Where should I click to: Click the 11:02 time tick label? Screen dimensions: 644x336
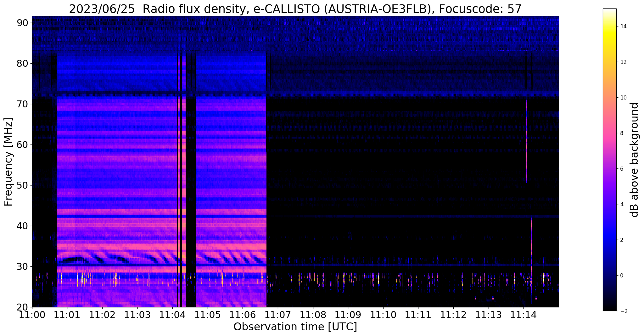click(102, 315)
